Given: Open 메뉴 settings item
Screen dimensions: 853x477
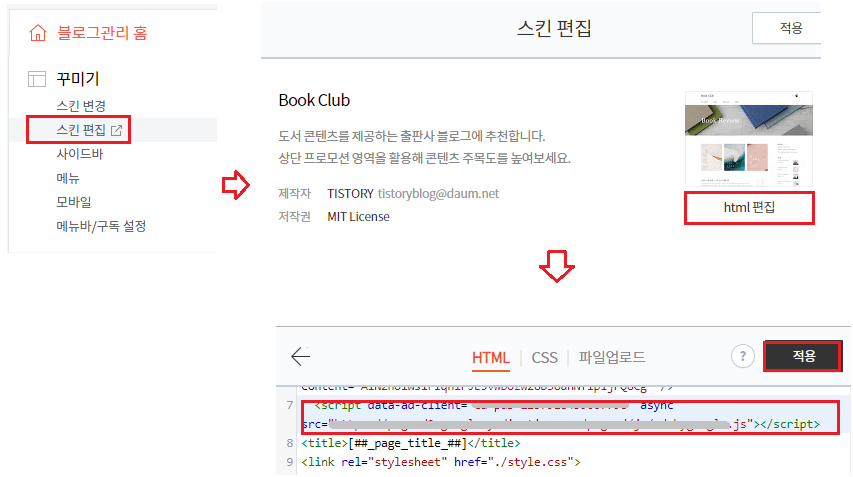Looking at the screenshot, I should tap(67, 178).
